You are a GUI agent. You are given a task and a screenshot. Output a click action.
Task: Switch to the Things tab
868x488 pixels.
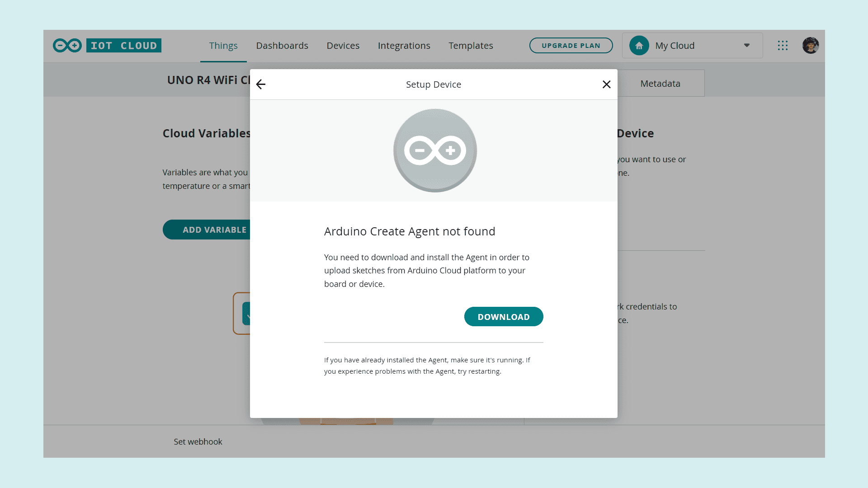click(223, 46)
